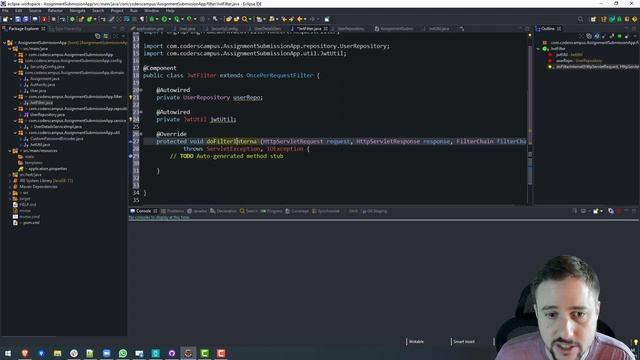Collapse the AssignmentSubmissionApp project node
This screenshot has width=640, height=360.
click(x=4, y=42)
